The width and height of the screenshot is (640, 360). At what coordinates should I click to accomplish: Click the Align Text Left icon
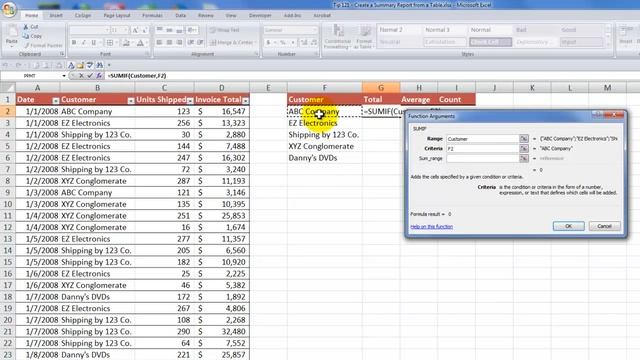point(159,42)
